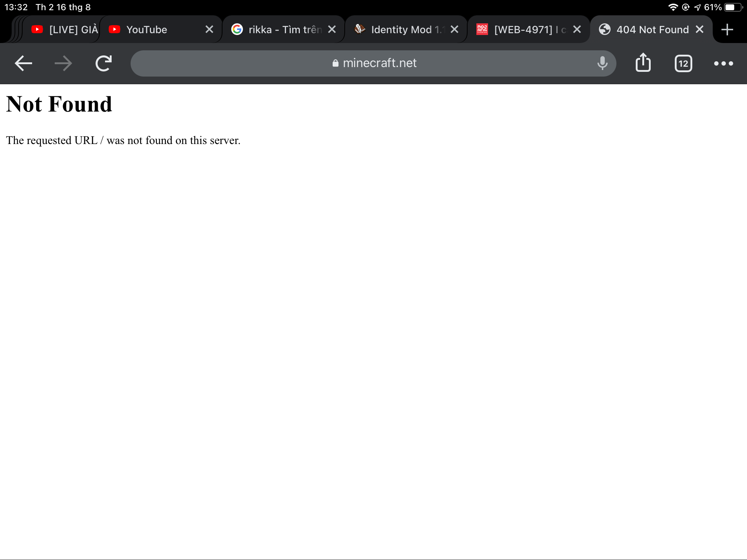Open tab switcher showing 12 tabs
Image resolution: width=747 pixels, height=560 pixels.
point(683,64)
